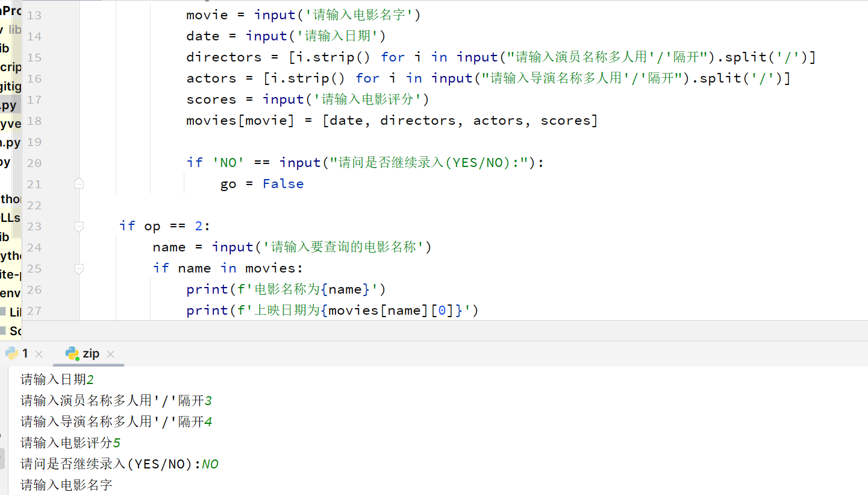Click line number 15 in the gutter
This screenshot has width=868, height=495.
point(34,57)
